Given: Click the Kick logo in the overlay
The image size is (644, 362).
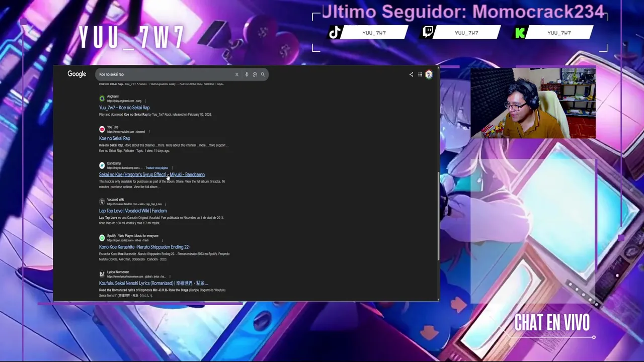Looking at the screenshot, I should [x=520, y=33].
